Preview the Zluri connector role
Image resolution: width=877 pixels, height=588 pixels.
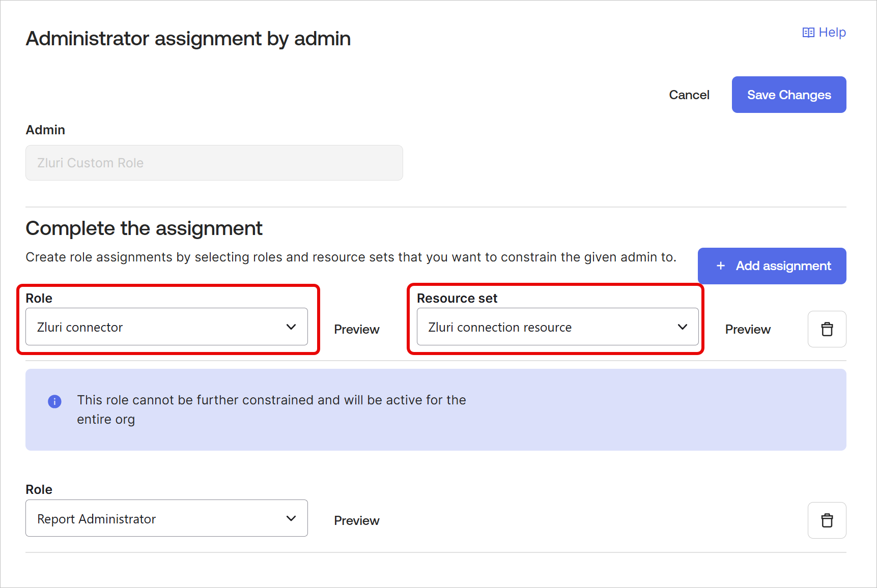point(356,330)
